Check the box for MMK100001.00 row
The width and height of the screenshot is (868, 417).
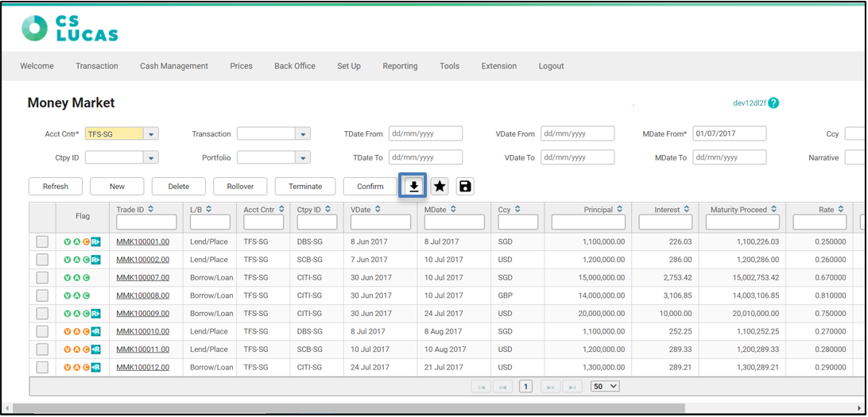pyautogui.click(x=42, y=241)
